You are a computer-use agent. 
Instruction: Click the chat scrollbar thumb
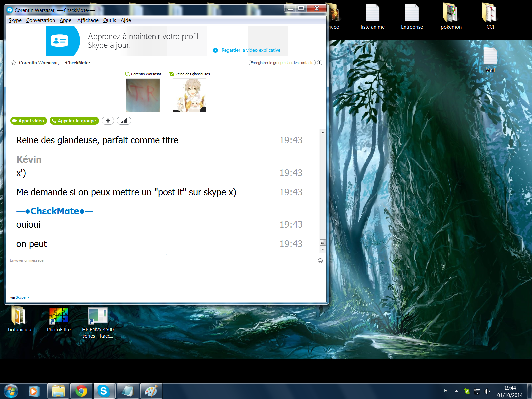pyautogui.click(x=323, y=242)
